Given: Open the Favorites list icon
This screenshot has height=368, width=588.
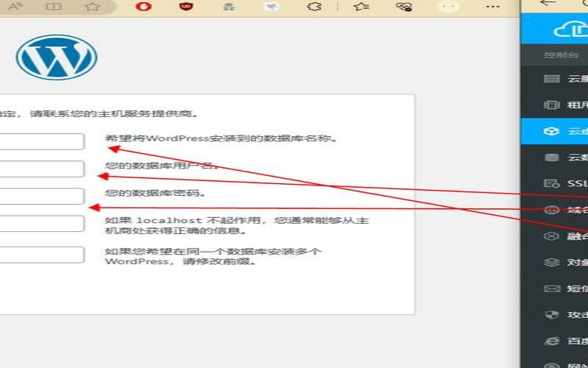Looking at the screenshot, I should pos(361,7).
